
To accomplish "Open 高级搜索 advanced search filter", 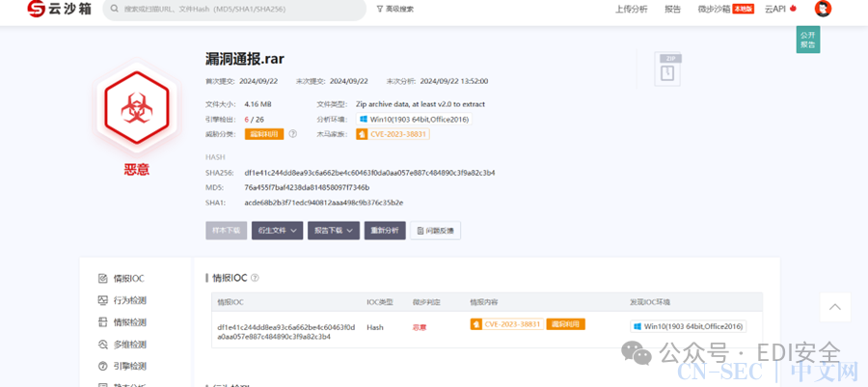I will coord(394,9).
